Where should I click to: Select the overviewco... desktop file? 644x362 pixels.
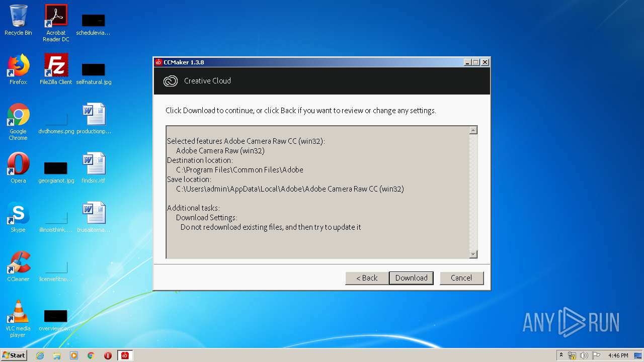(x=56, y=320)
